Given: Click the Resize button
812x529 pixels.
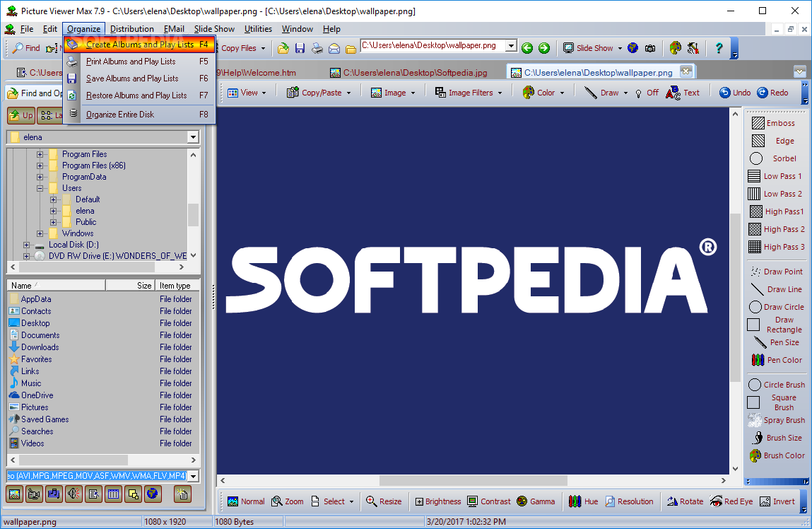Looking at the screenshot, I should [384, 501].
